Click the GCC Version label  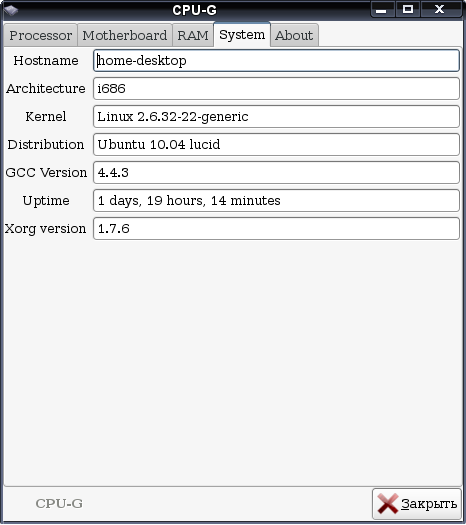tap(46, 172)
